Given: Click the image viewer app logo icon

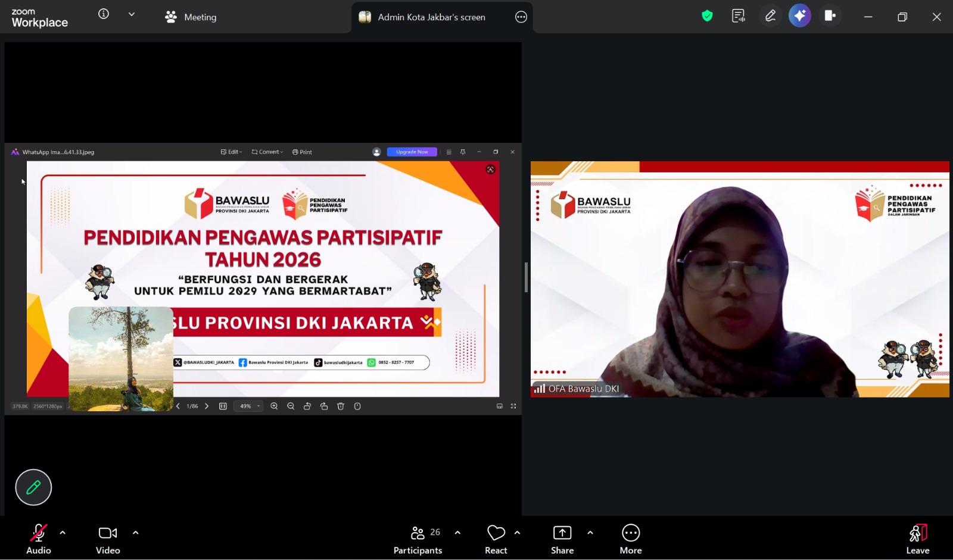Looking at the screenshot, I should pyautogui.click(x=15, y=152).
